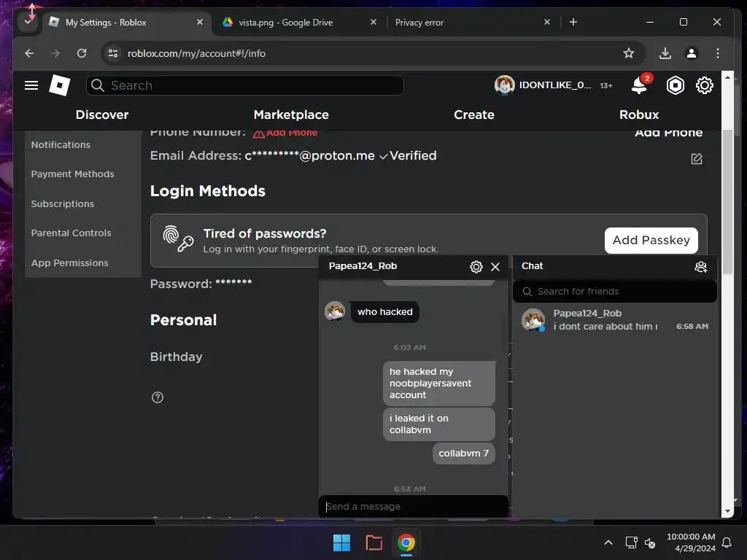This screenshot has height=560, width=747.
Task: Click Papea124_Rob avatar beside who hacked
Action: pos(335,311)
